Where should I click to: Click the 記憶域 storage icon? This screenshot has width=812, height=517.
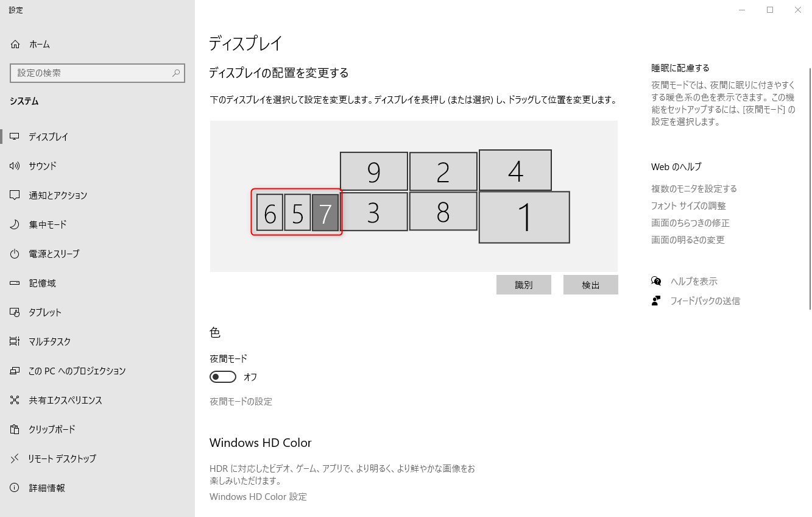click(15, 283)
